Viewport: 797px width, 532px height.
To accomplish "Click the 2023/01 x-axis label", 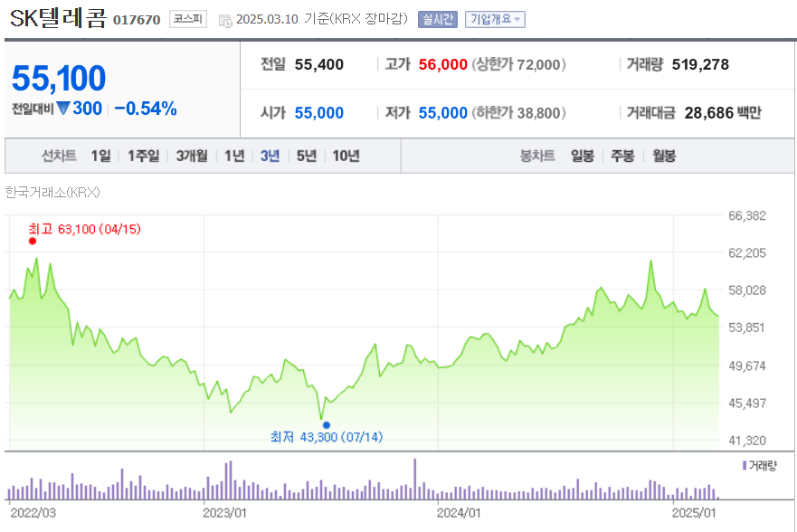I will point(224,513).
